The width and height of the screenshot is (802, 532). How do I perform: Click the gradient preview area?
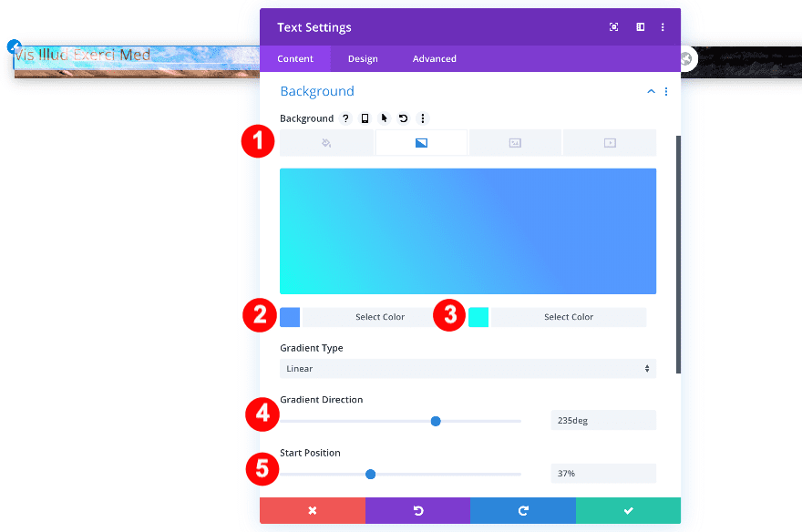[468, 231]
